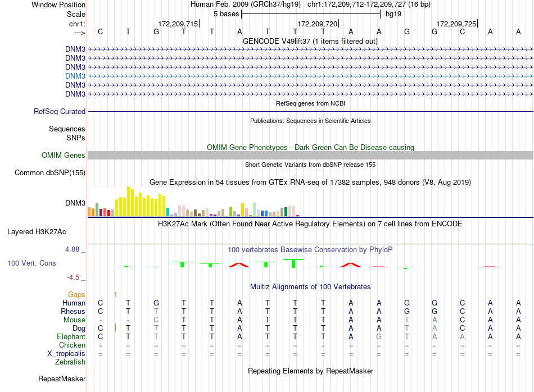
Task: Click the RepeatMasker track label
Action: (62, 379)
